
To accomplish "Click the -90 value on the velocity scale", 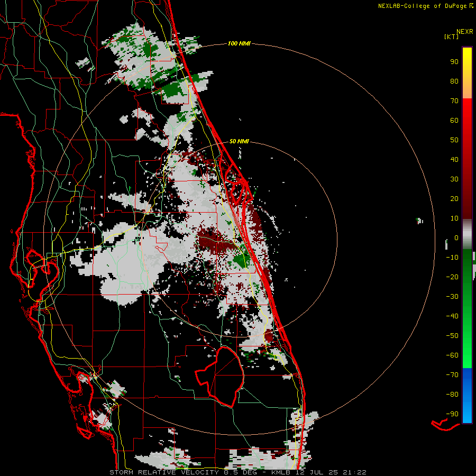I will click(x=452, y=414).
